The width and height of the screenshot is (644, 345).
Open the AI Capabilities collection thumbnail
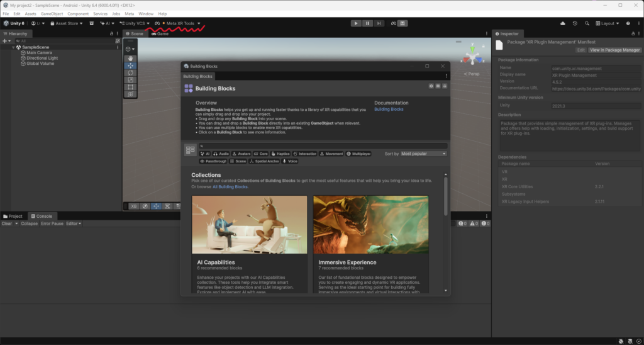(x=249, y=225)
